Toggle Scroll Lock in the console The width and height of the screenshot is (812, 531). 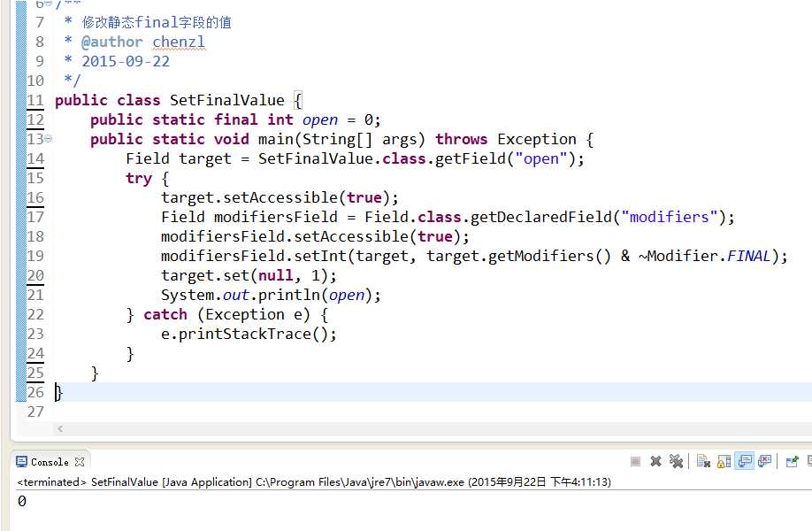[x=724, y=461]
